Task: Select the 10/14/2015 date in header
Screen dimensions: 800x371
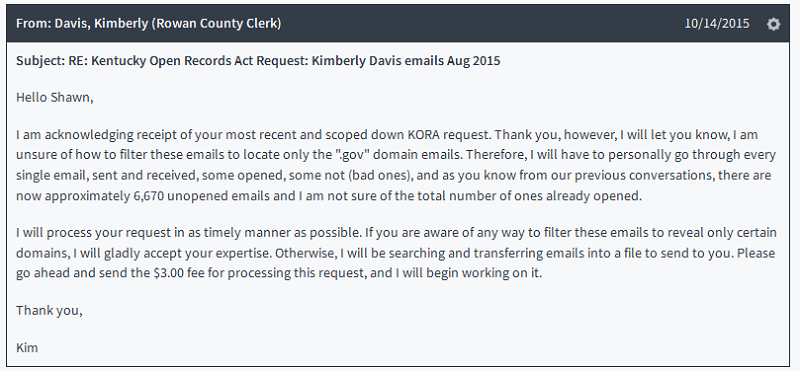Action: click(x=717, y=23)
